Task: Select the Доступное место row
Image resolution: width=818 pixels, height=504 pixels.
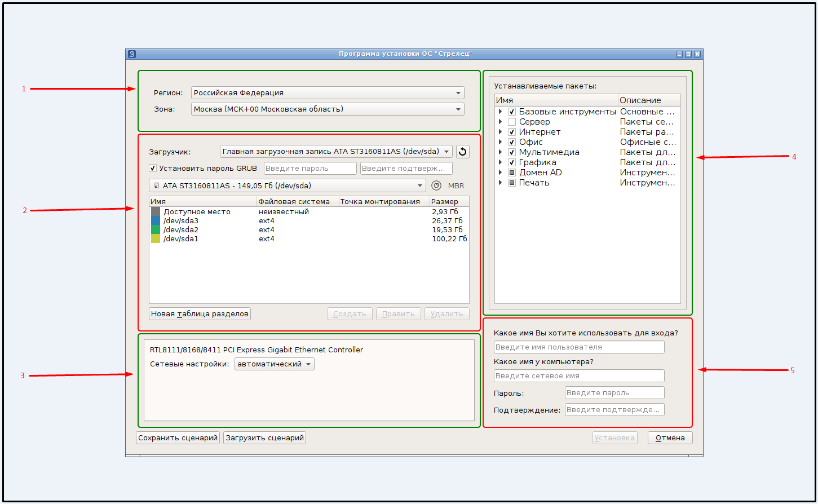Action: coord(309,211)
